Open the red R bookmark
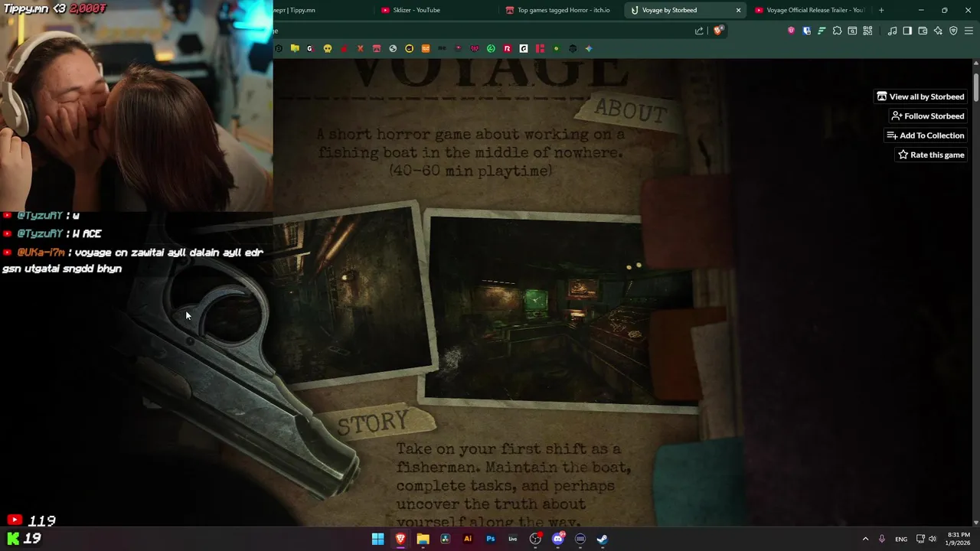The image size is (980, 551). pos(507,48)
